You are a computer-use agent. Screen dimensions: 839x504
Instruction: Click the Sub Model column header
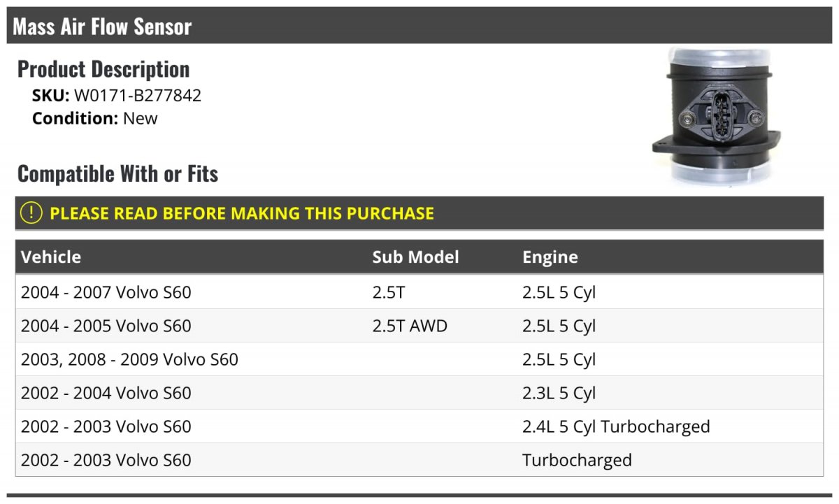pos(415,257)
